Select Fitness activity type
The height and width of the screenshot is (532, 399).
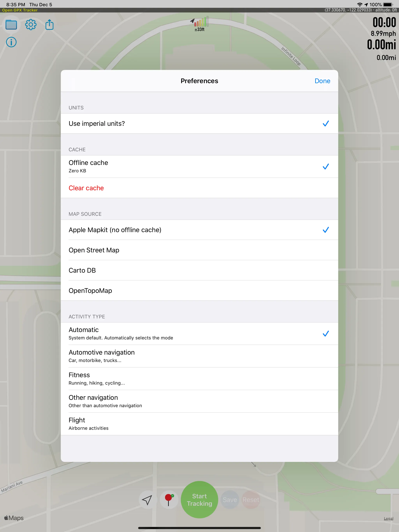pyautogui.click(x=199, y=379)
